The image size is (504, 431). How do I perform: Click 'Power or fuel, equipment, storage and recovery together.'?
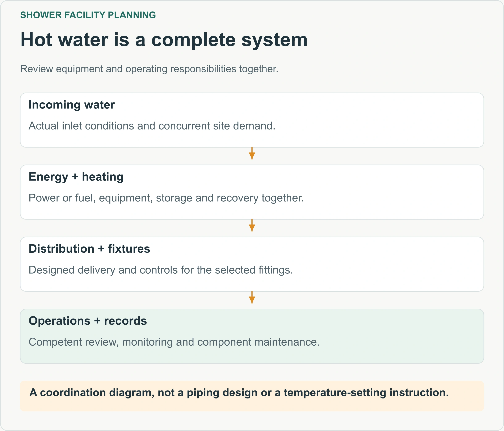click(166, 198)
